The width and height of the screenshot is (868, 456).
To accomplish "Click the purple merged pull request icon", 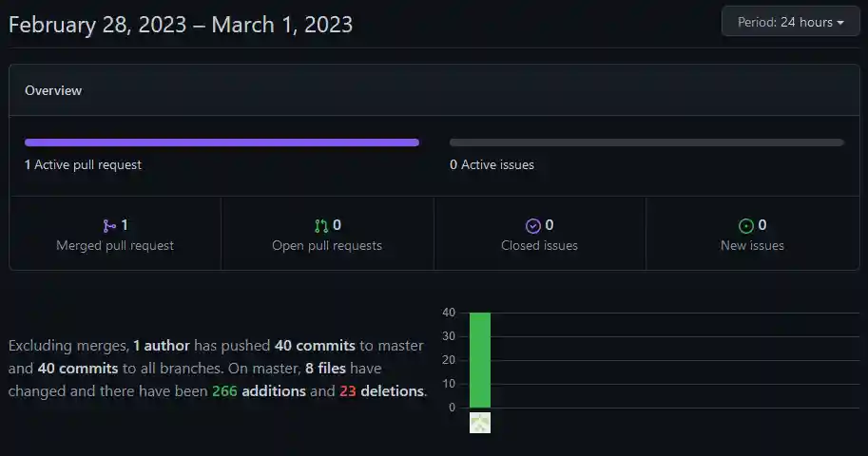I will point(109,226).
